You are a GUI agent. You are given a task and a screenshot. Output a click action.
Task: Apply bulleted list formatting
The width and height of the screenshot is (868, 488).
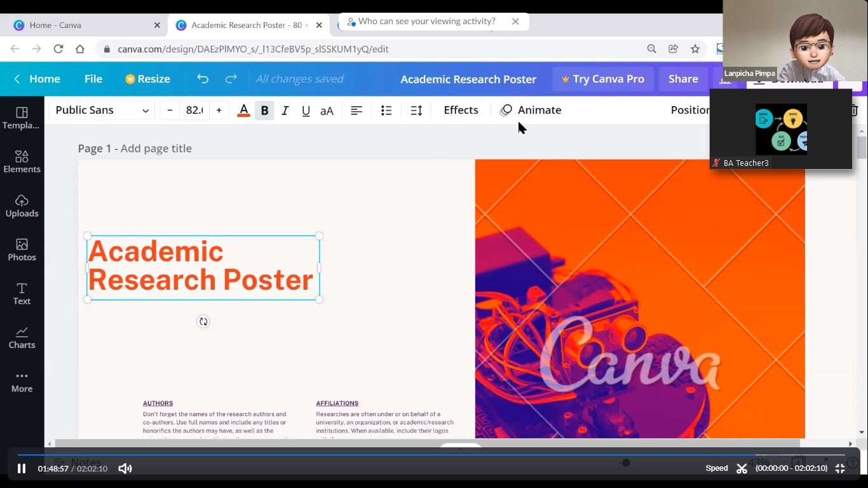coord(386,111)
